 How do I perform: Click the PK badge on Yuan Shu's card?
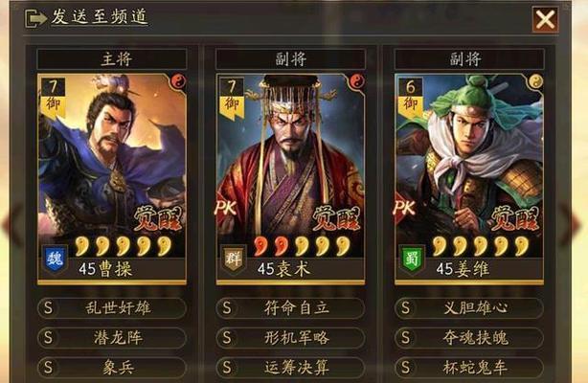coord(226,208)
